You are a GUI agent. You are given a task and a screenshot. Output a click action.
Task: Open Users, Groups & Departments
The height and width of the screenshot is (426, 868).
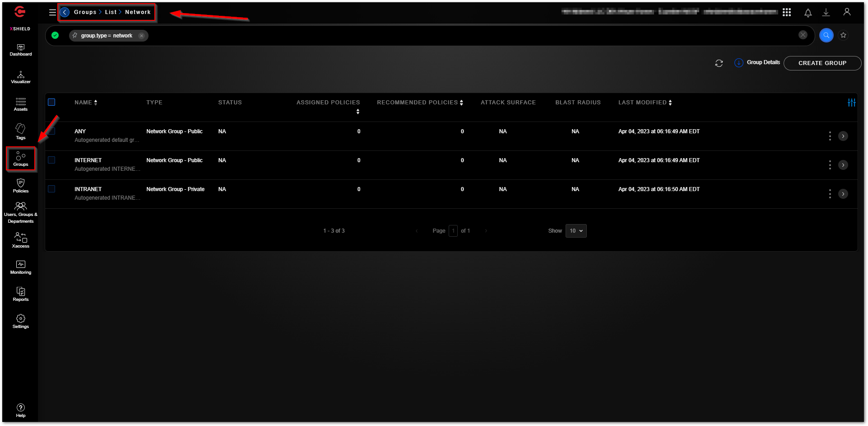[21, 212]
